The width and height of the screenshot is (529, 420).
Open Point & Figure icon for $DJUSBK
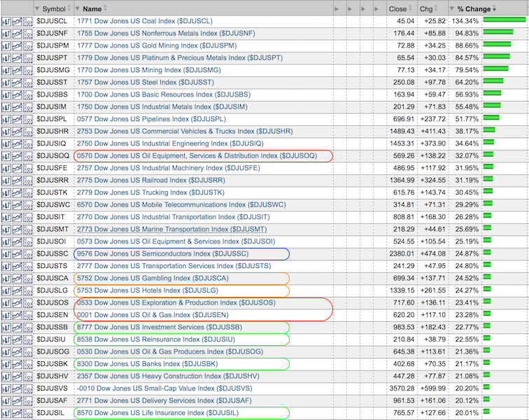[28, 364]
